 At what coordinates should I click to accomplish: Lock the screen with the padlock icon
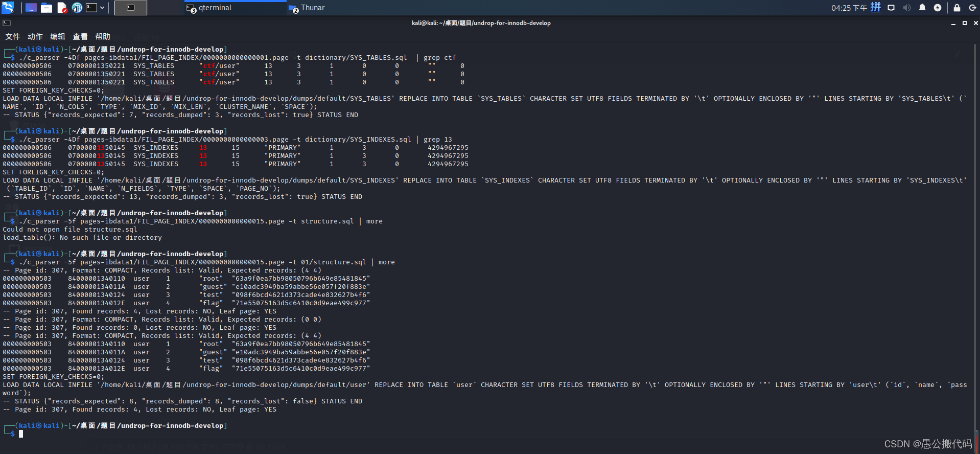(x=957, y=8)
